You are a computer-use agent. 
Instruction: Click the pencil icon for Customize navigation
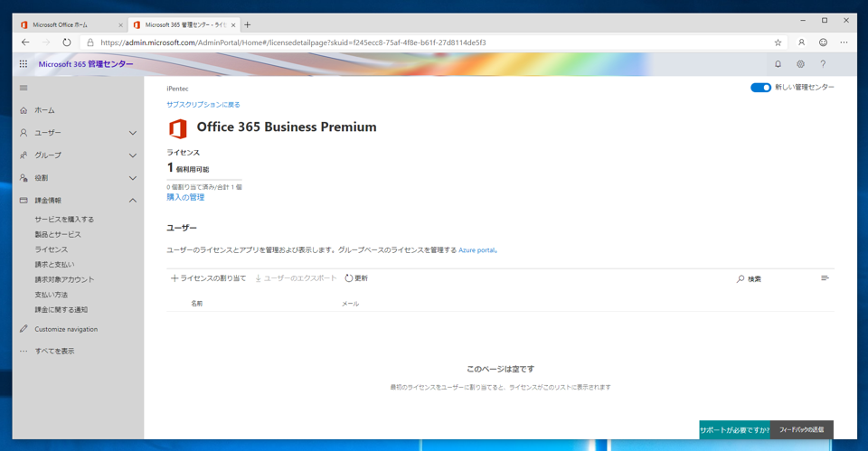(x=24, y=329)
